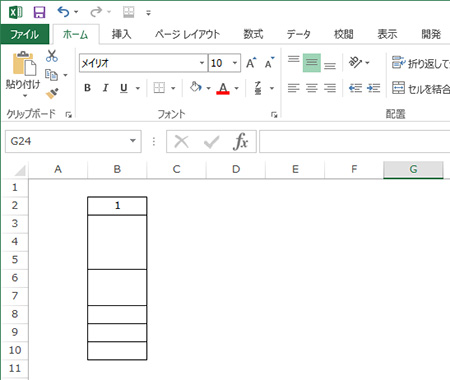Click the Save icon in quick access toolbar
This screenshot has height=380, width=450.
click(x=39, y=13)
